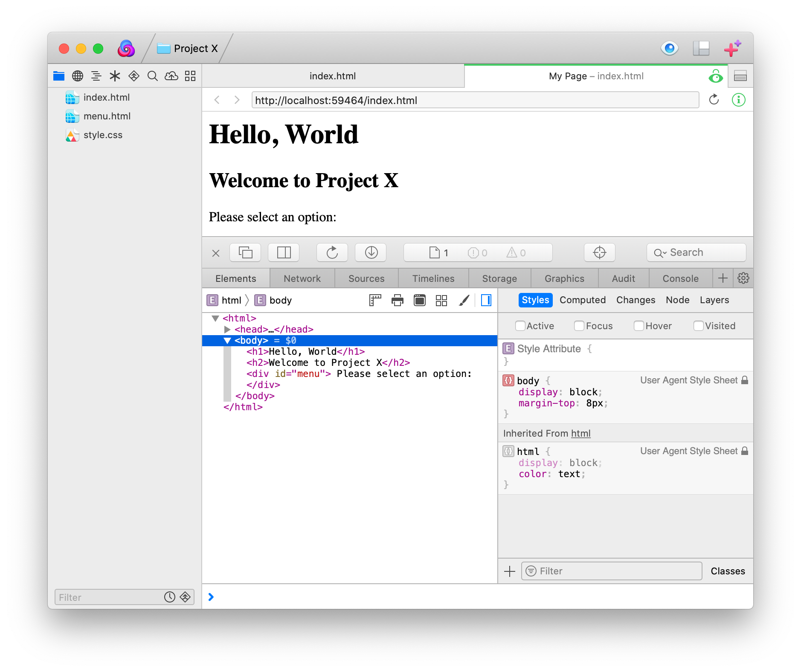Close the web inspector with X
This screenshot has height=672, width=801.
[x=216, y=253]
